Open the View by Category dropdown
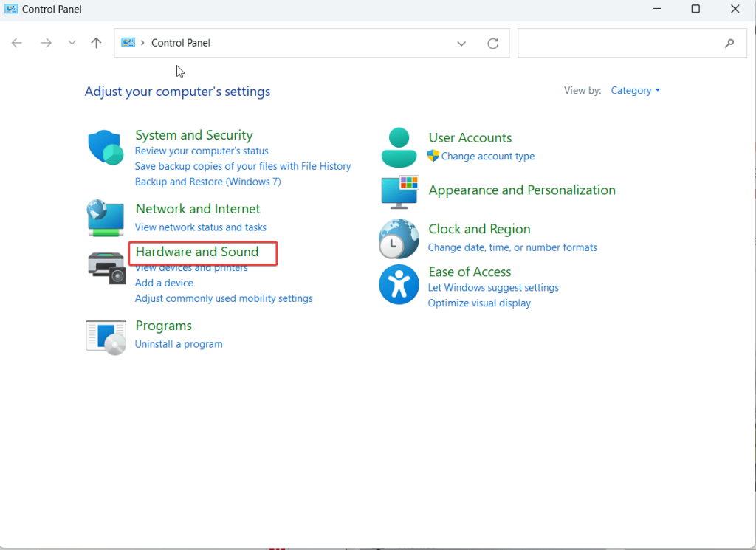 pyautogui.click(x=635, y=91)
